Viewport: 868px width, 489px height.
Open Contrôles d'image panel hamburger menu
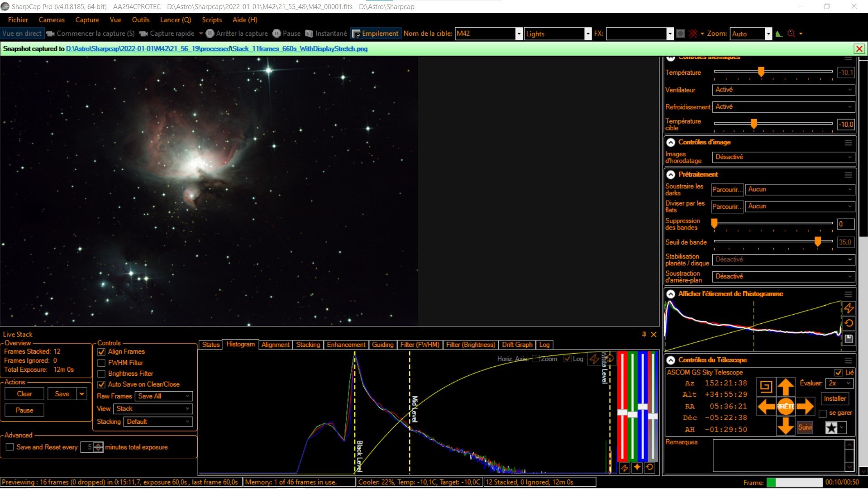(x=848, y=143)
